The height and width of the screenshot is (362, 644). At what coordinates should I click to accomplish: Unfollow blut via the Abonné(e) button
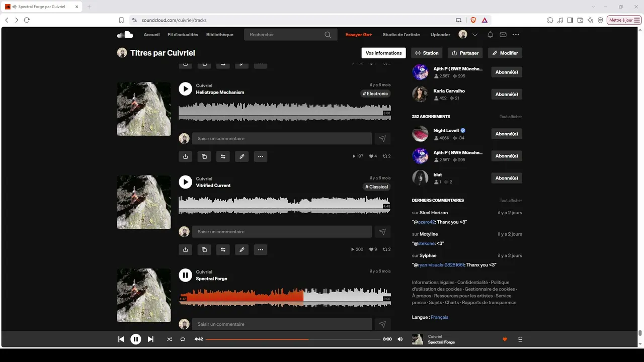coord(507,178)
